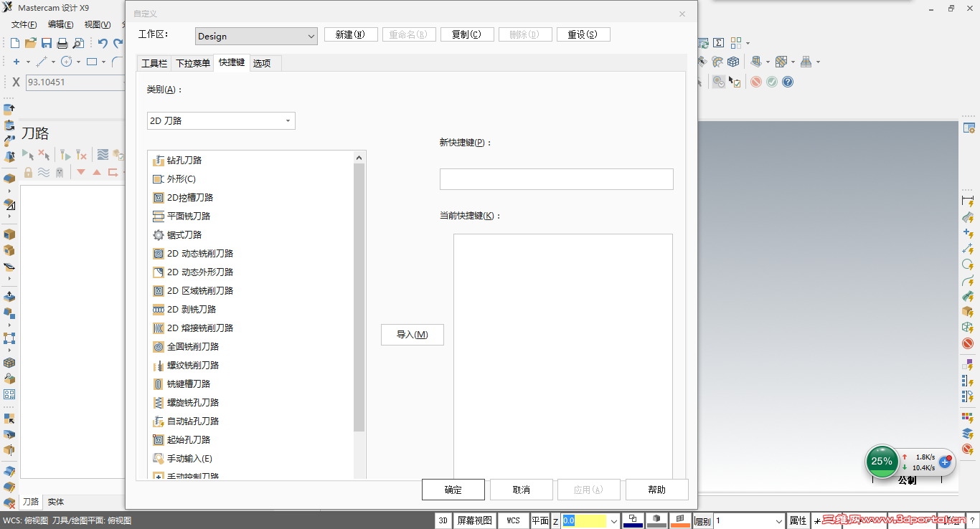Screen dimensions: 980x529
Task: Click the 新建(N) button
Action: coord(351,34)
